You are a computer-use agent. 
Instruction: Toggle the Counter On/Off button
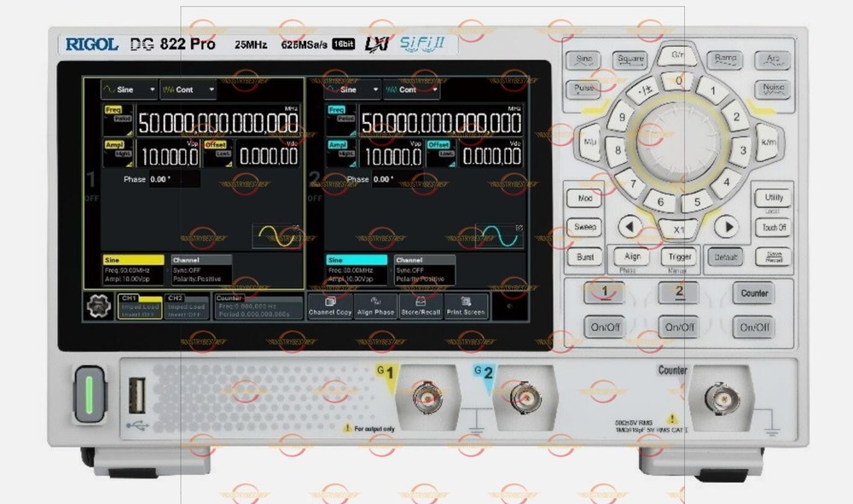point(754,327)
